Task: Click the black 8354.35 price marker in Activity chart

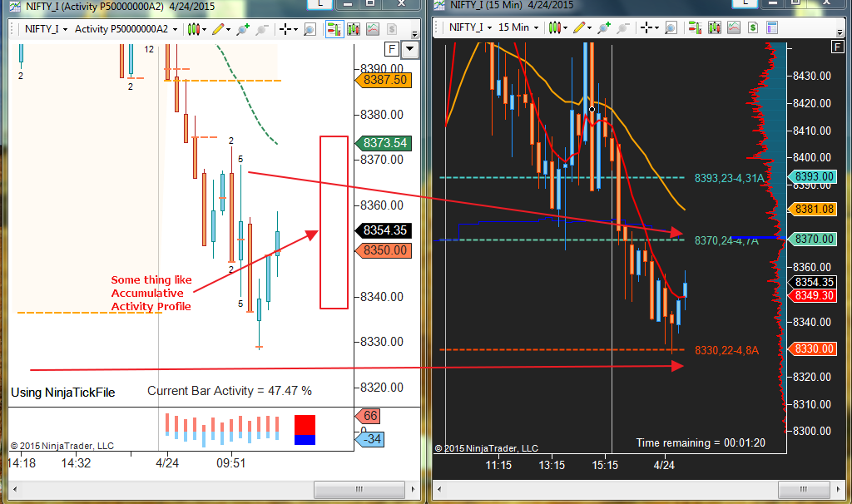Action: pyautogui.click(x=384, y=230)
